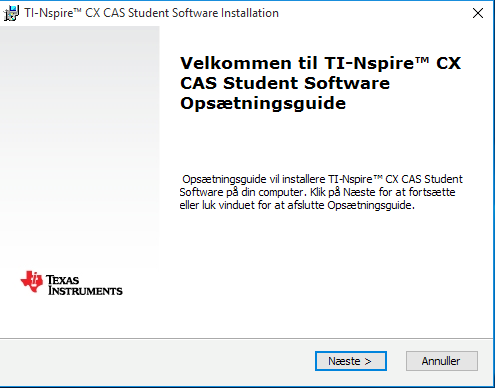Screen dimensions: 495x388
Task: Click the "CAS Student Software" heading line
Action: (x=285, y=83)
